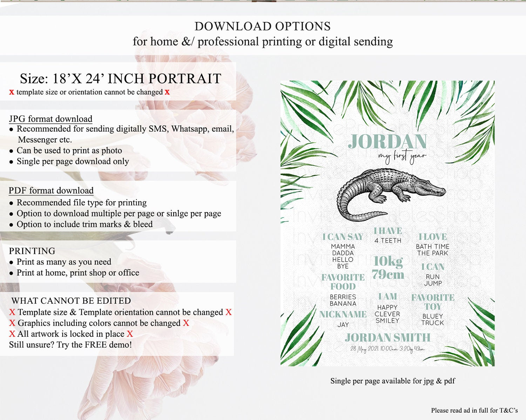Image resolution: width=526 pixels, height=420 pixels.
Task: Click red X after "Graphics including colors cannot be changed"
Action: 186,323
